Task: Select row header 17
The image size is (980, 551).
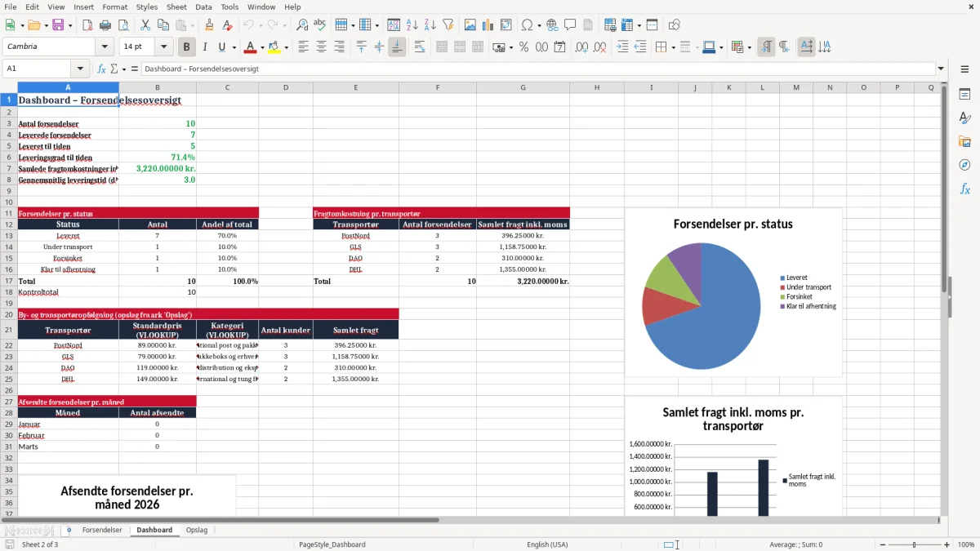Action: click(9, 281)
